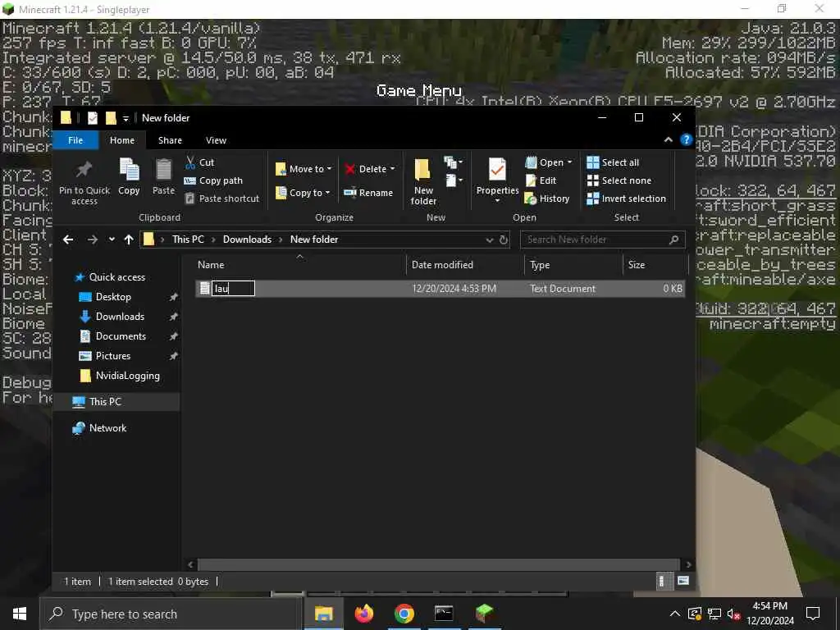Open Properties in the ribbon

497,180
